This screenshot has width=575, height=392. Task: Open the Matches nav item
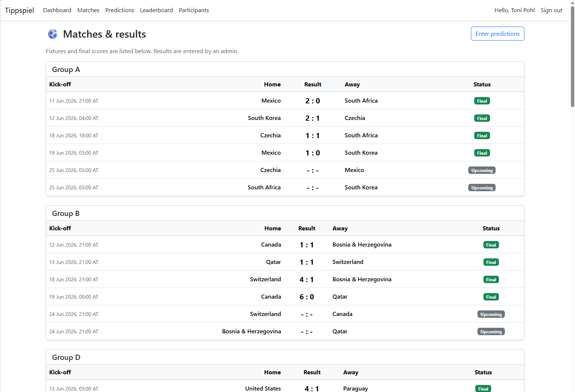pos(88,10)
